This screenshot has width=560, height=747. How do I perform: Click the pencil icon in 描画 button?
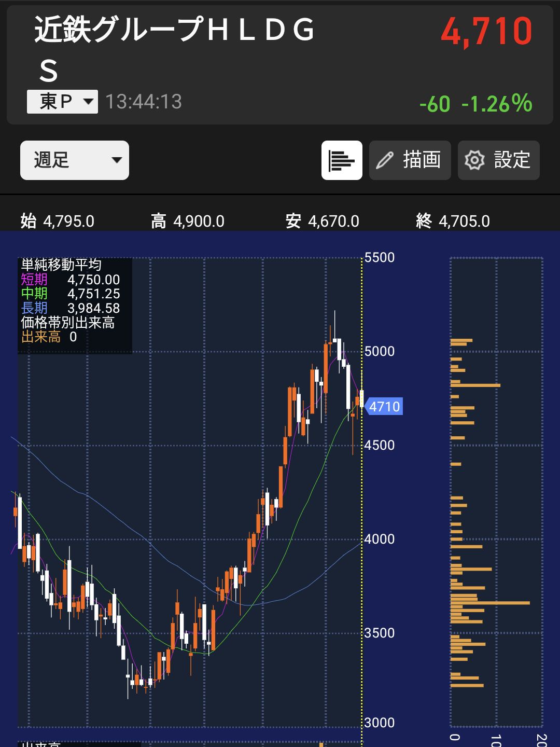(385, 160)
